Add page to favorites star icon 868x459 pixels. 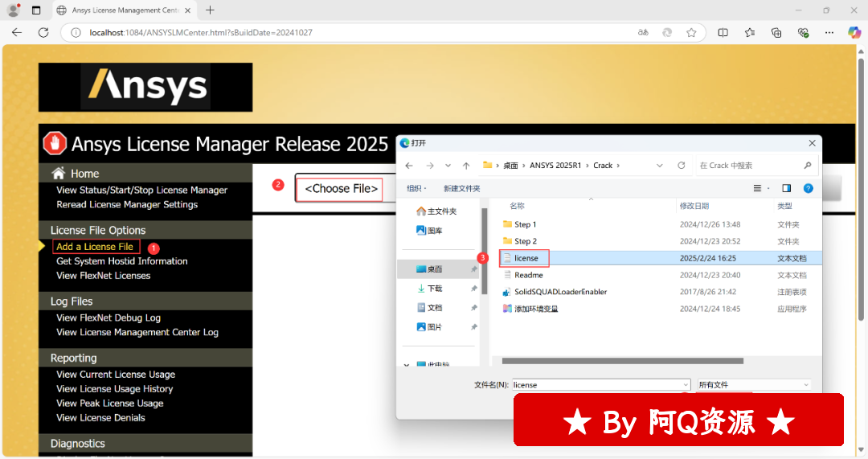[691, 33]
